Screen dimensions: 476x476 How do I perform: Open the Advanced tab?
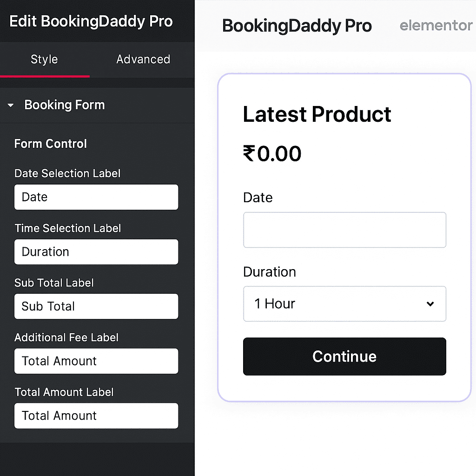(x=143, y=59)
